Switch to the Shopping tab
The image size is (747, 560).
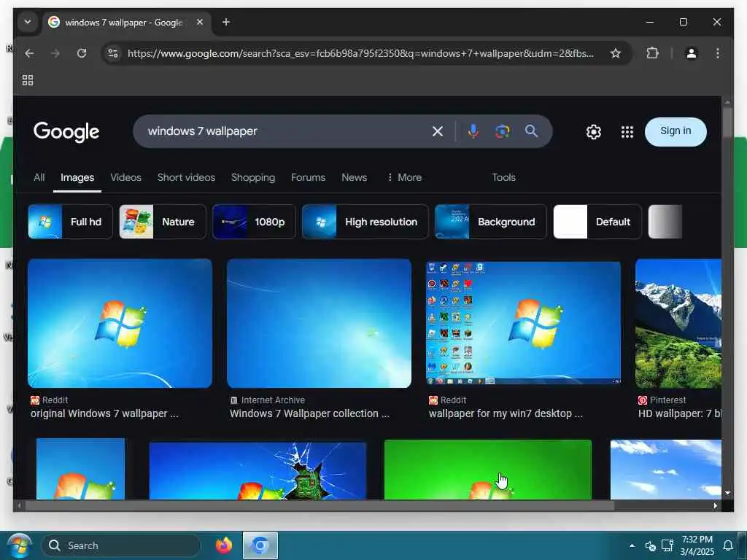pyautogui.click(x=253, y=177)
